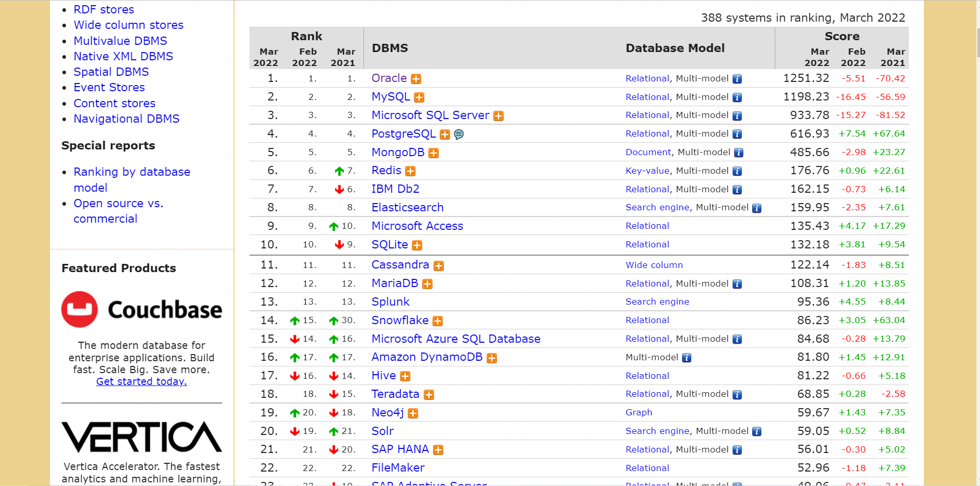
Task: Click the Relational model link for Snowflake
Action: tap(647, 320)
